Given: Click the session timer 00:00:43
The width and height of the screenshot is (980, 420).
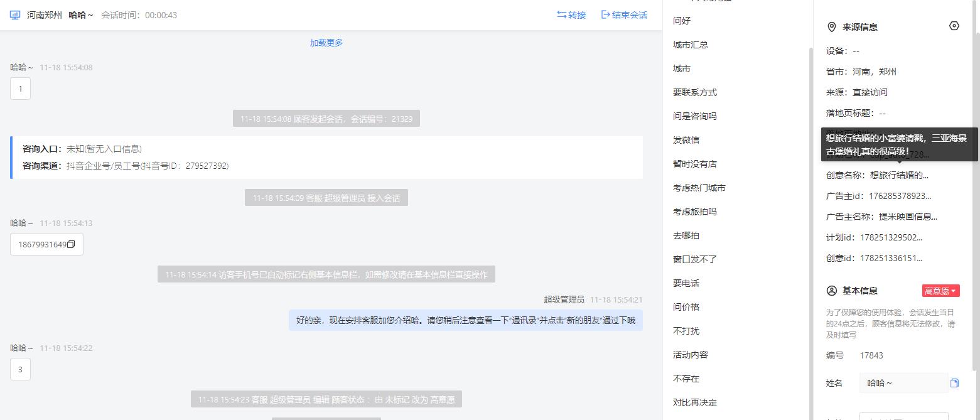Looking at the screenshot, I should point(161,15).
